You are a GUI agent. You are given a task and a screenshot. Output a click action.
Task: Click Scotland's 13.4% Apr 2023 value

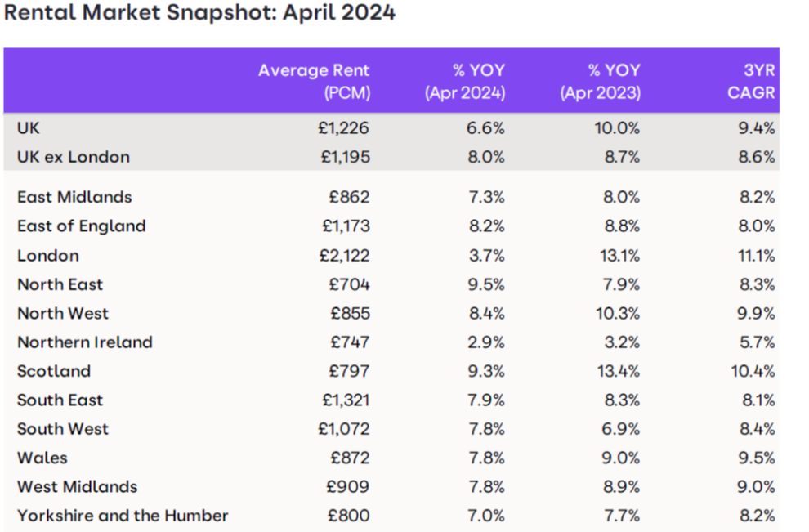pos(619,371)
